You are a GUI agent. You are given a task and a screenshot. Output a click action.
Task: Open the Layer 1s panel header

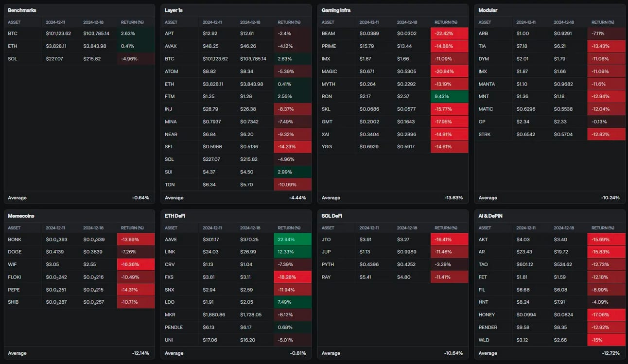(x=174, y=10)
